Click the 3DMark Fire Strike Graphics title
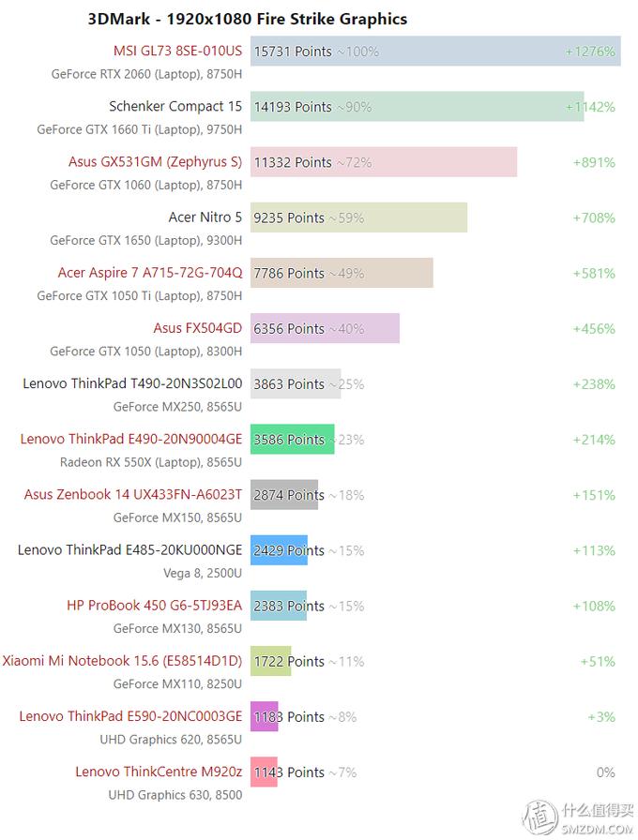Screen dimensions: 638x840 [247, 19]
